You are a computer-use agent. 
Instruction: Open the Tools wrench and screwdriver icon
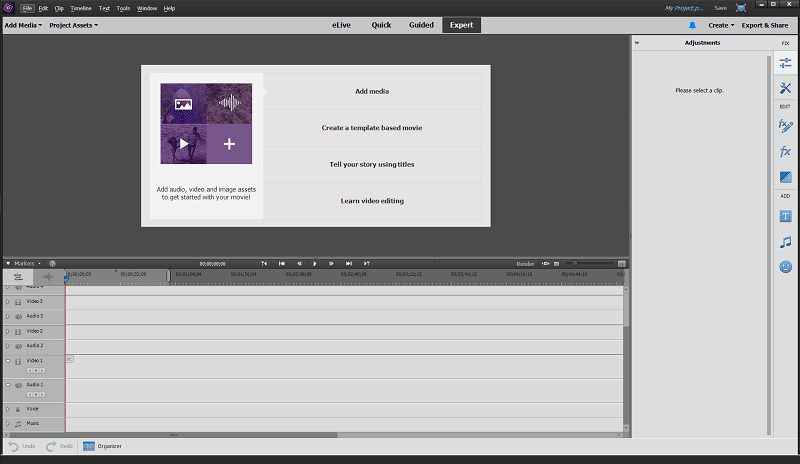[785, 88]
